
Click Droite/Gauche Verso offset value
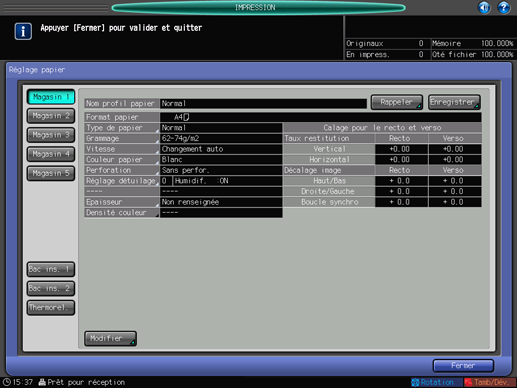click(455, 192)
